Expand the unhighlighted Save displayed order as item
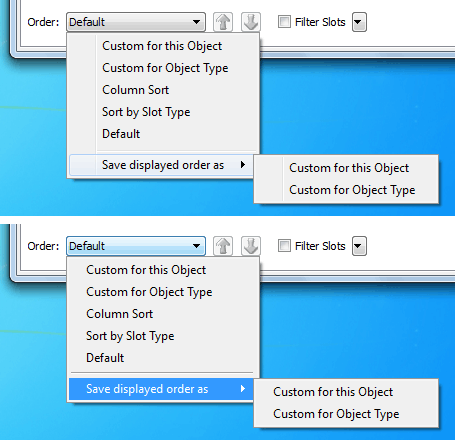The image size is (455, 440). 161,165
